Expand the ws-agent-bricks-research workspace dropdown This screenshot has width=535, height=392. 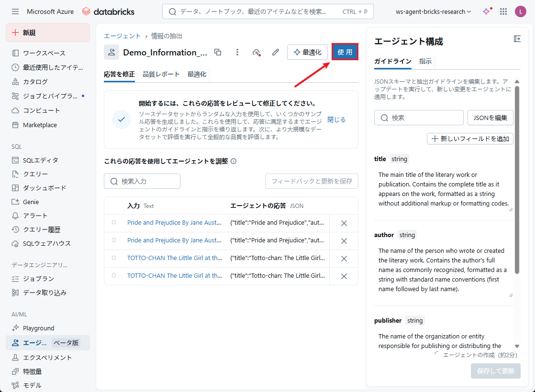[x=433, y=11]
